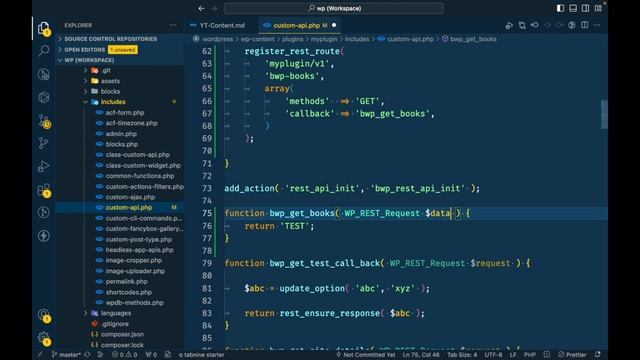Open the Explorer view in activity bar
Viewport: 640px width, 360px height.
point(44,28)
